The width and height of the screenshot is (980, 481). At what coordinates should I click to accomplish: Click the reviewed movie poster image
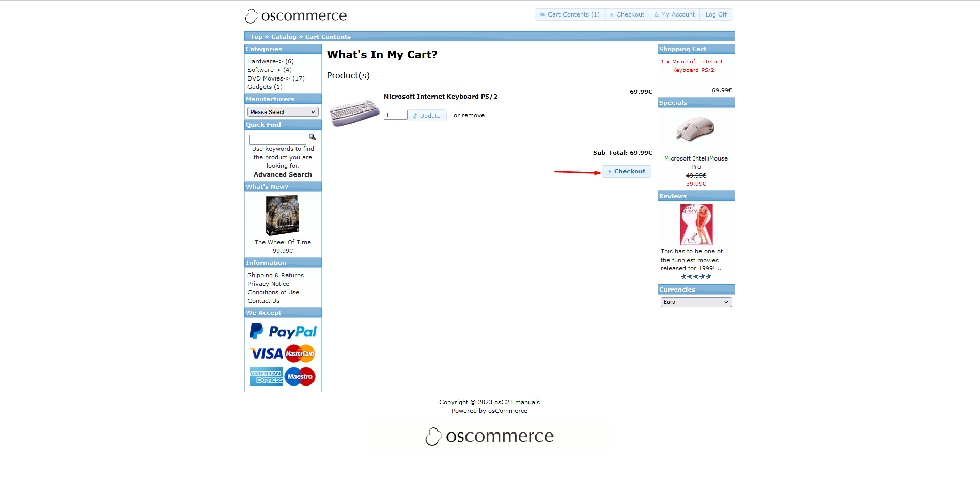coord(696,224)
